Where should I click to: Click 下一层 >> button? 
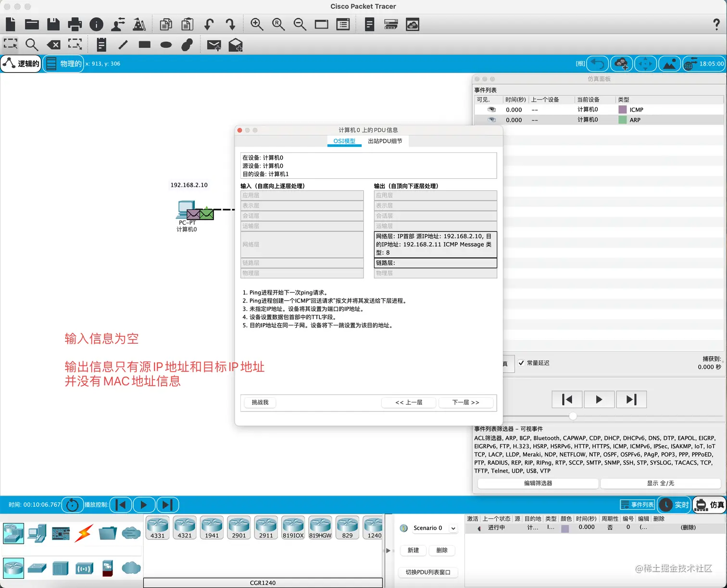pos(466,402)
